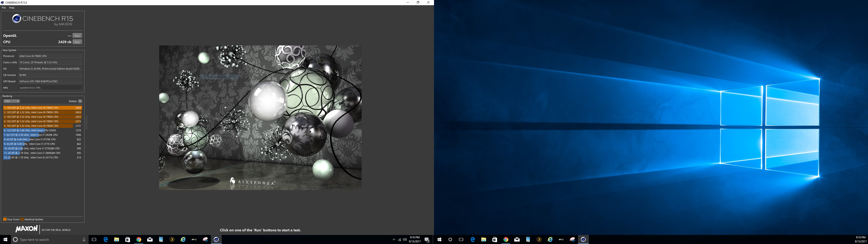Screen dimensions: 868x244
Task: Click the MAXON logo at bottom
Action: click(x=26, y=229)
